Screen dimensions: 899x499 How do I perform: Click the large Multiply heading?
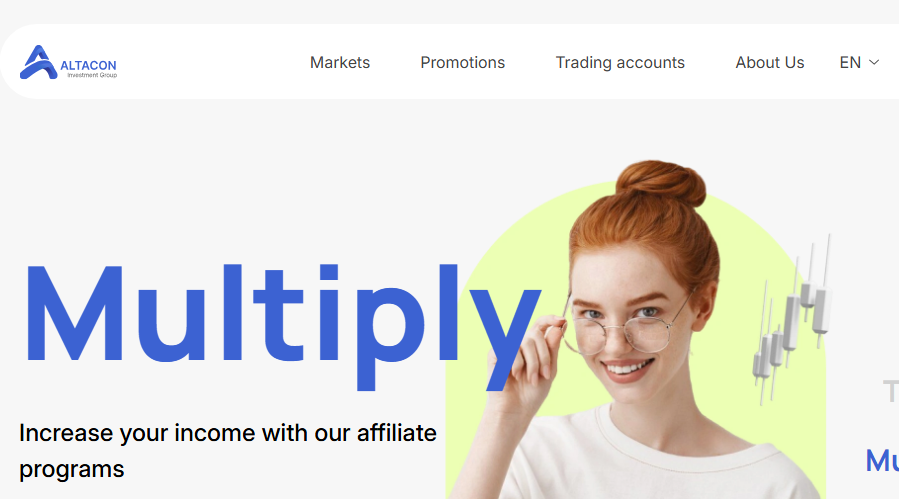pyautogui.click(x=283, y=326)
